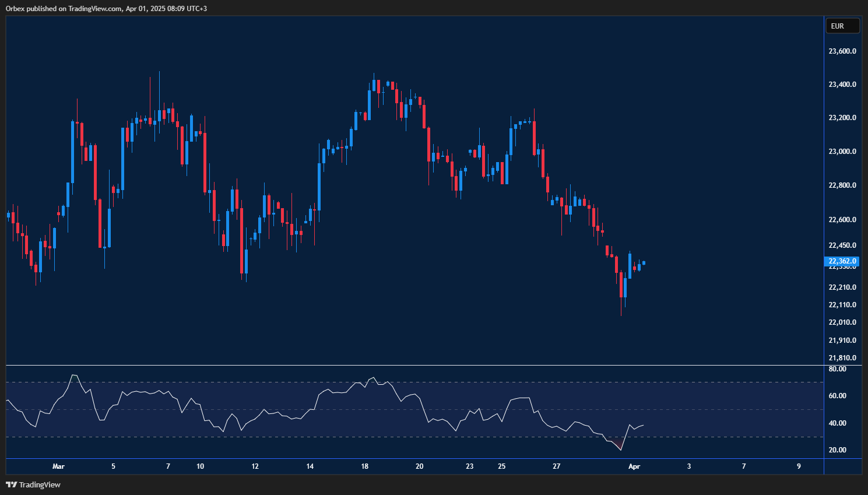Click the 80.00 level in the RSI panel
Viewport: 868px width, 495px height.
coord(838,368)
